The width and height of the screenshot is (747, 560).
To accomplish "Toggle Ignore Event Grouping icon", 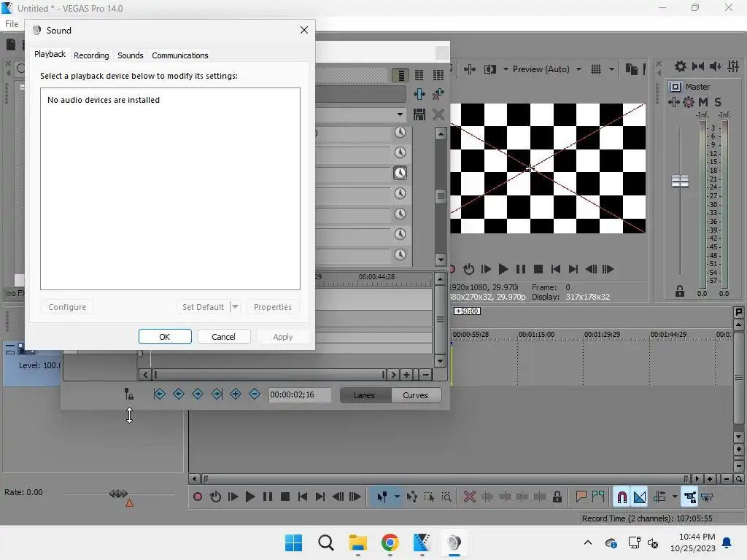I will point(707,497).
